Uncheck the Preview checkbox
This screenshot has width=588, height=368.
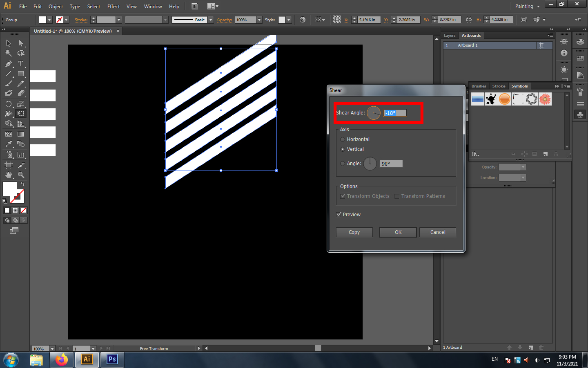pyautogui.click(x=339, y=215)
